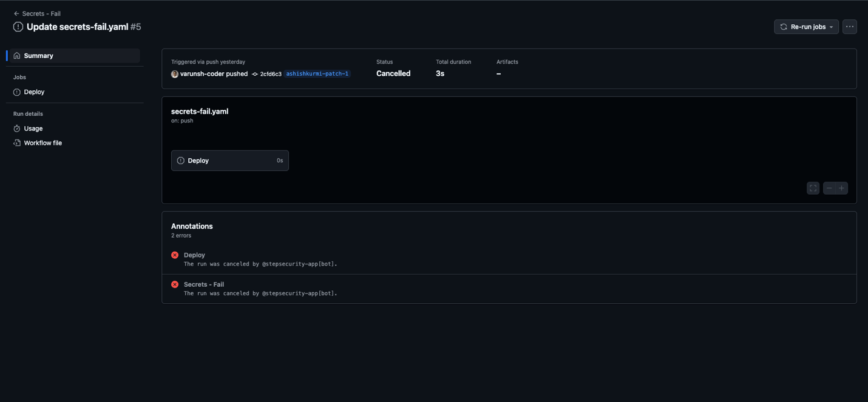Expand the Re-run jobs dropdown arrow

click(x=832, y=27)
